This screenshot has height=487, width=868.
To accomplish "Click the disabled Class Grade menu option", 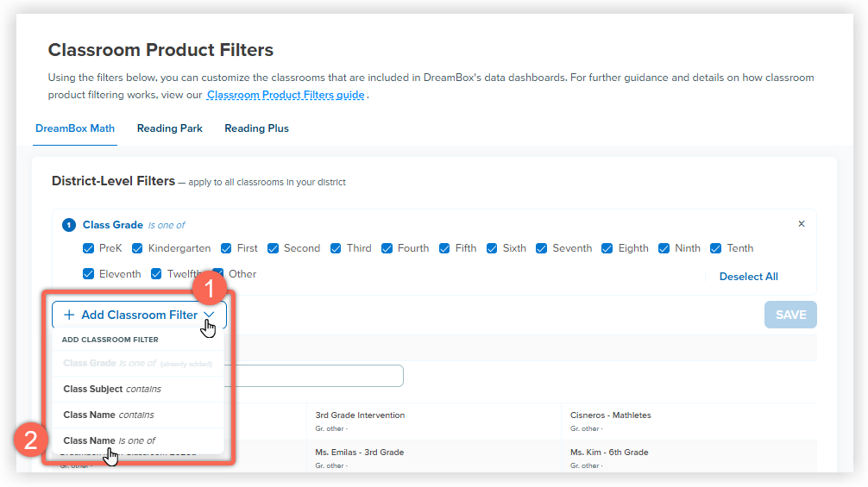I will point(138,363).
